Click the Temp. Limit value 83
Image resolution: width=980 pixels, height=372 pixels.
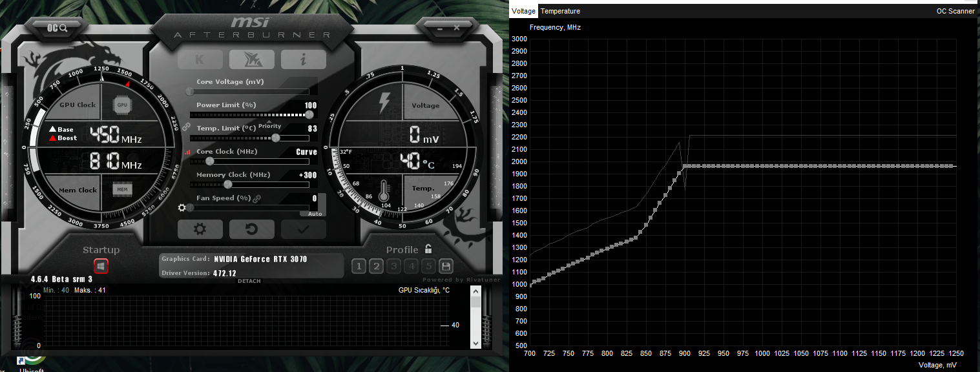[x=313, y=129]
